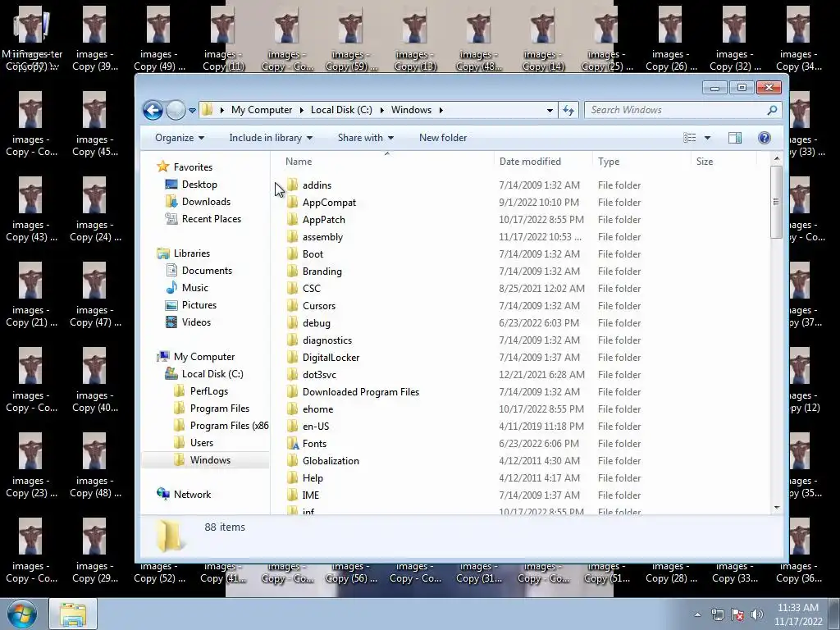This screenshot has height=630, width=840.
Task: Open the Windows Start menu
Action: pos(22,614)
